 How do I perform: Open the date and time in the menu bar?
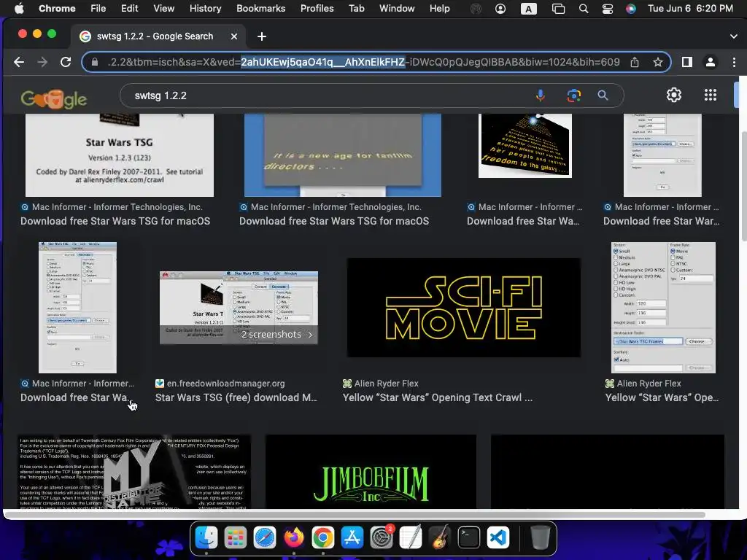tap(690, 9)
